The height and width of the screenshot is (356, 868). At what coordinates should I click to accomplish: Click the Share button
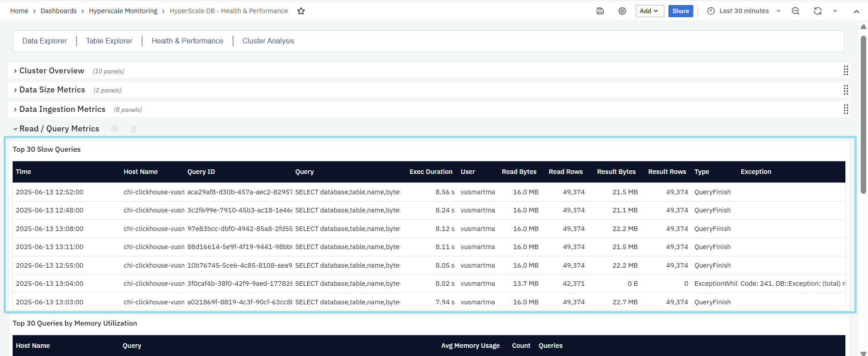(x=680, y=11)
